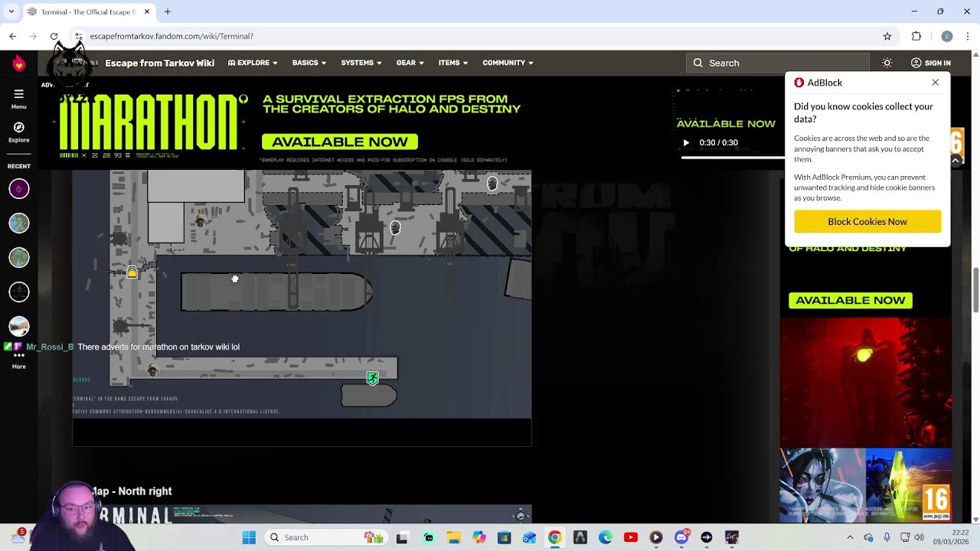Open Microsoft Store from the taskbar

tap(504, 537)
